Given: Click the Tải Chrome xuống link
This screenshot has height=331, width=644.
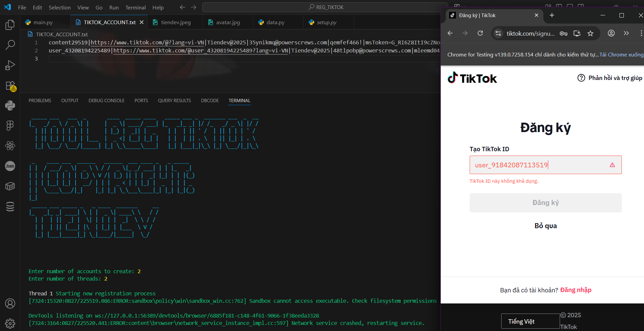Looking at the screenshot, I should tap(621, 54).
